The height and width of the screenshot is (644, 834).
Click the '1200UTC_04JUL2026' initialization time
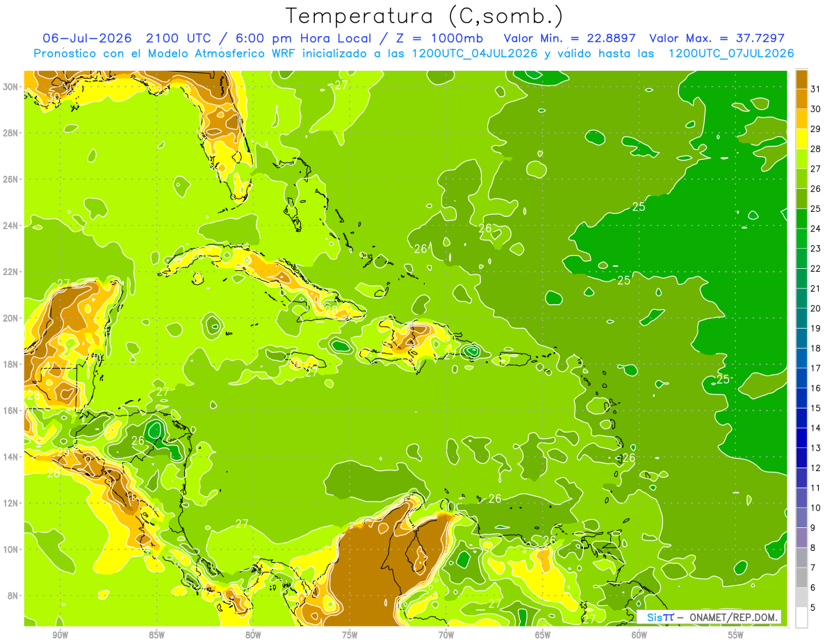coord(475,53)
